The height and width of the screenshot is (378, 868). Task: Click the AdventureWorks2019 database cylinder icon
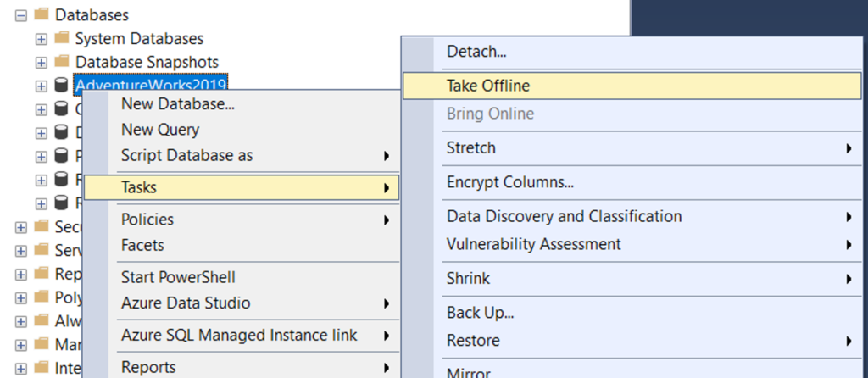pos(61,86)
